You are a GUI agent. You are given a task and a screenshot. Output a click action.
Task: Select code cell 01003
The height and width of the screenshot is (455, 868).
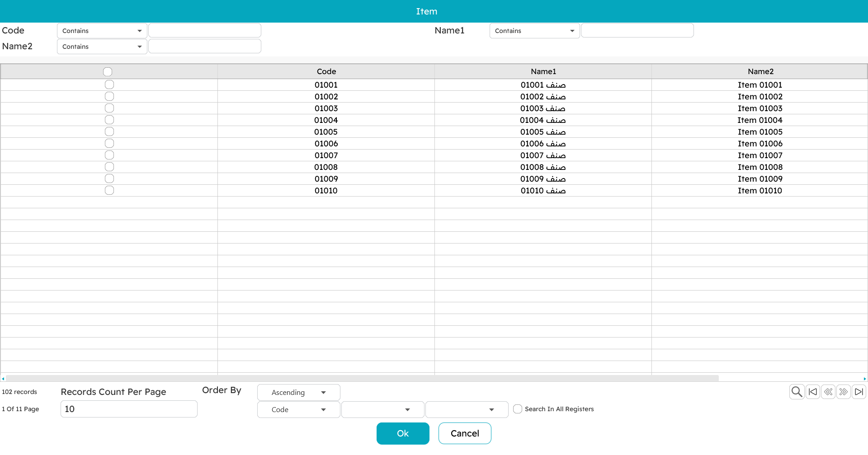(326, 108)
